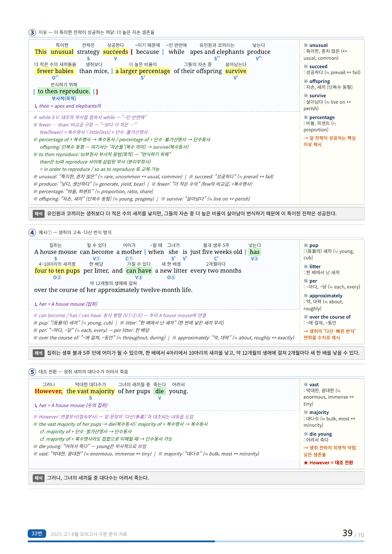
Task: Click the blue '33번' badge in the footer
Action: click(37, 533)
